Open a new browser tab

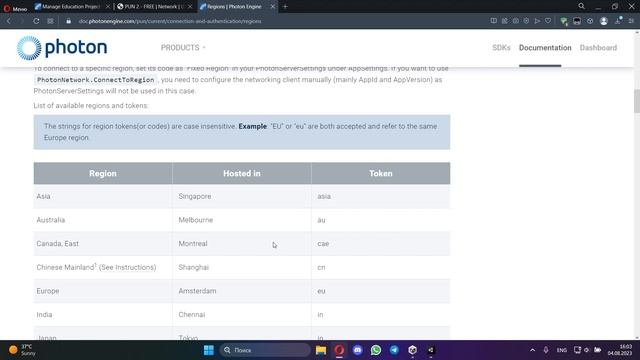click(x=285, y=7)
